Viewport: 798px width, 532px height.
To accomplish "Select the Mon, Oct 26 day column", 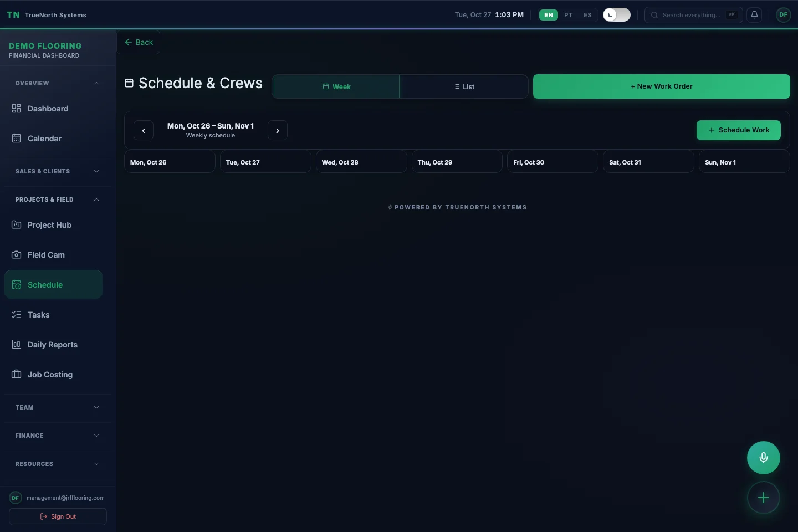I will (170, 162).
